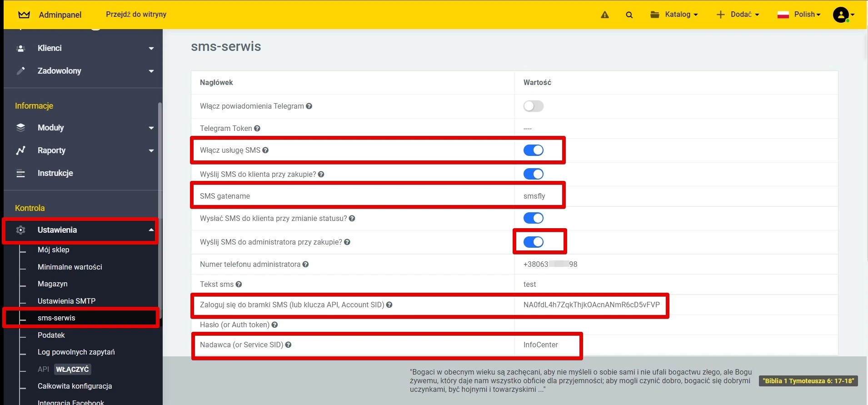Click the Przejdź do witryny link

(136, 15)
